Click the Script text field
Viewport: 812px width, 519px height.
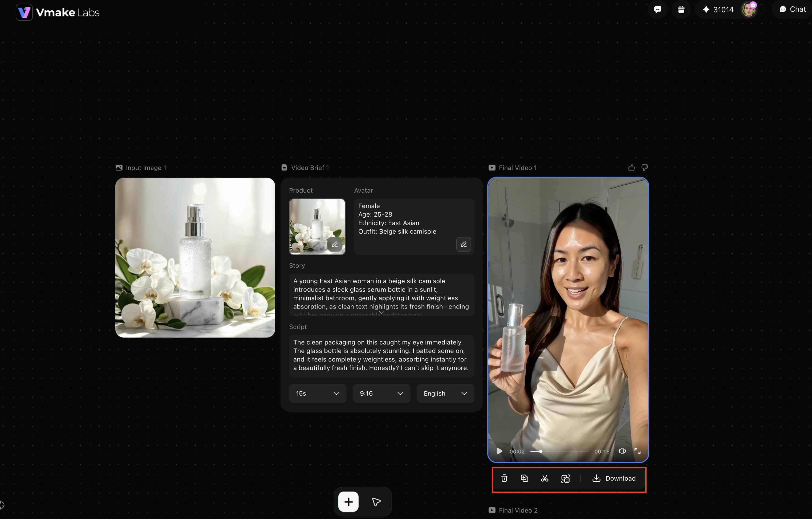[x=381, y=356]
